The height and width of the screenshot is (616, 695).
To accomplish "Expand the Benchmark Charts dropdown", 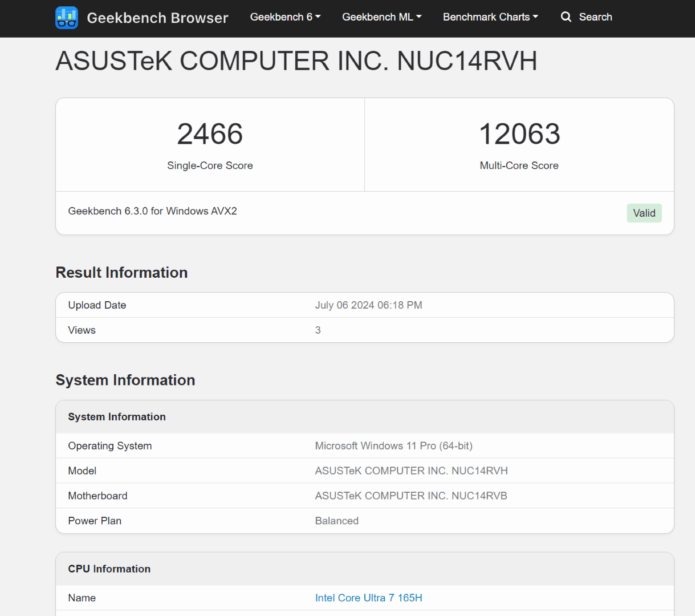I will [x=490, y=17].
